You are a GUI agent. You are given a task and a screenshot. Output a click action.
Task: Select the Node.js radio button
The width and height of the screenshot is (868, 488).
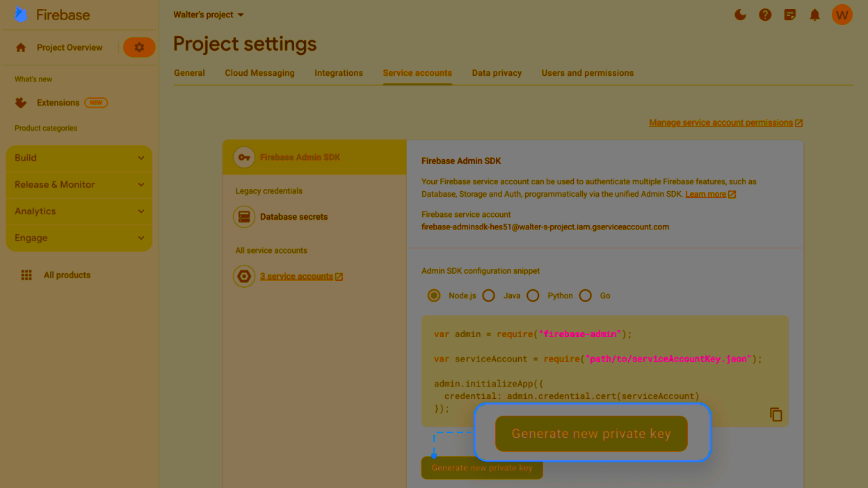[x=434, y=295]
